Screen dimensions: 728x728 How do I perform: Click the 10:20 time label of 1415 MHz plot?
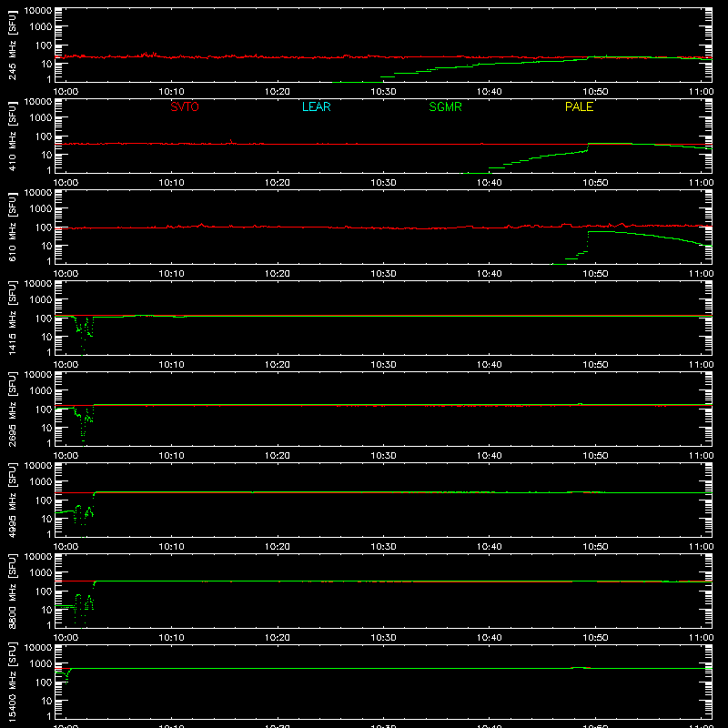[278, 365]
